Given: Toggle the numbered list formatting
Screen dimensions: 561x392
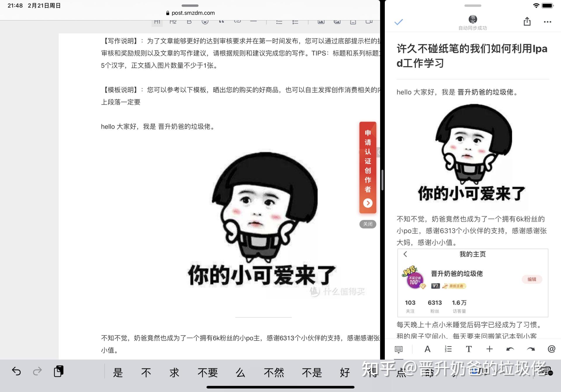Looking at the screenshot, I should click(448, 349).
